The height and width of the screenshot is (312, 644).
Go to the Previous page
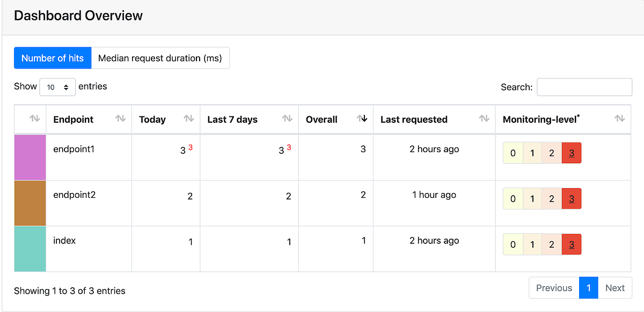pyautogui.click(x=554, y=288)
